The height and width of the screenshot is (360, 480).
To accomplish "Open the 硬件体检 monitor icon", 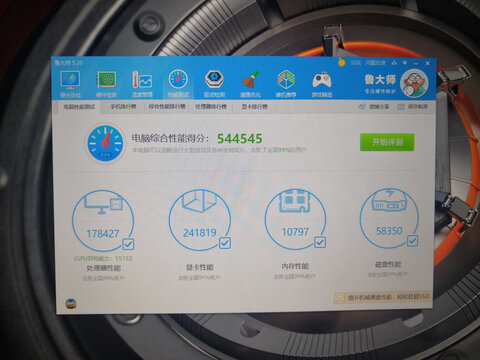I will tap(70, 80).
